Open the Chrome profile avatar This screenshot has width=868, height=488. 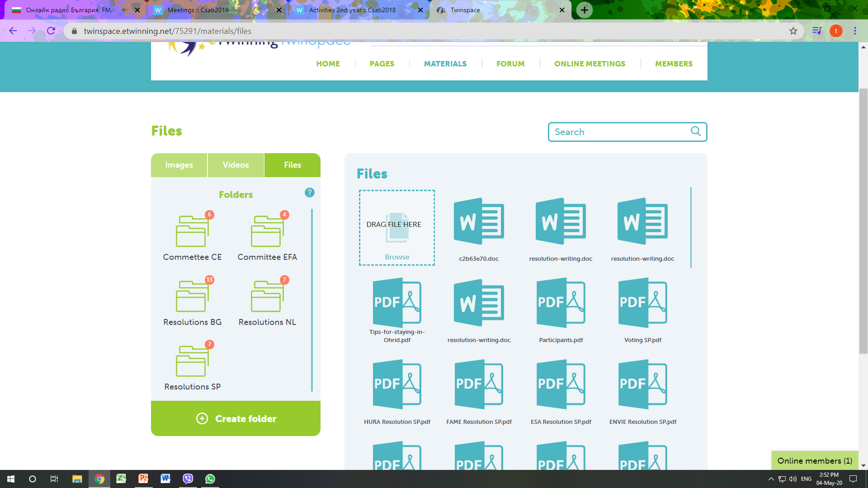coord(836,31)
